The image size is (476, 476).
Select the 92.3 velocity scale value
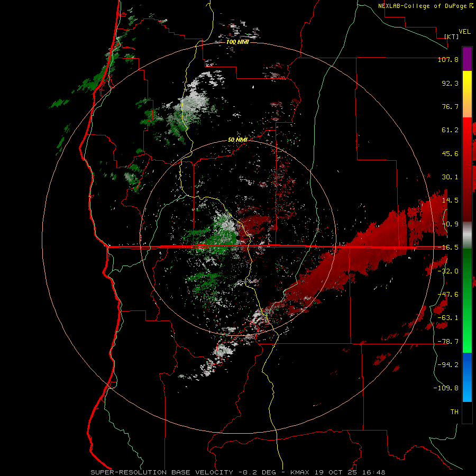pos(450,83)
